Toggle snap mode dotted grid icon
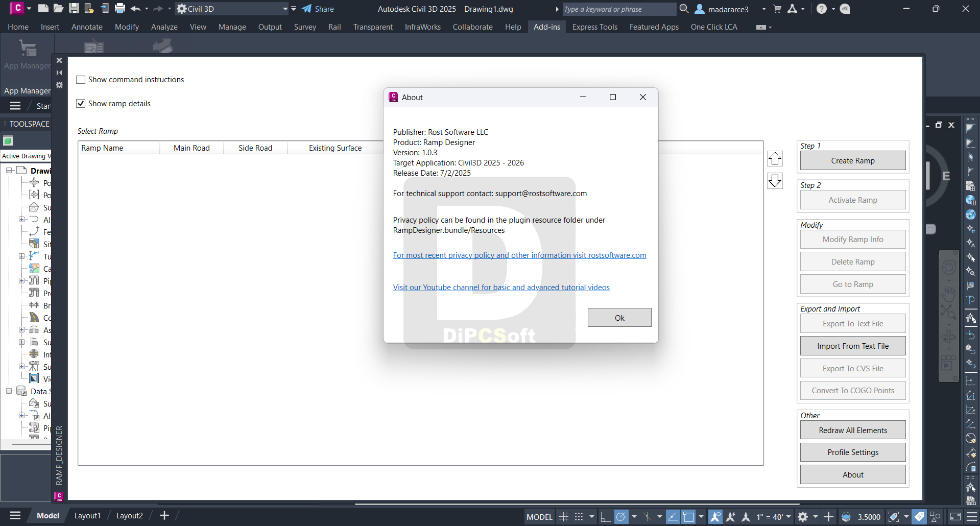This screenshot has width=980, height=526. tap(579, 517)
